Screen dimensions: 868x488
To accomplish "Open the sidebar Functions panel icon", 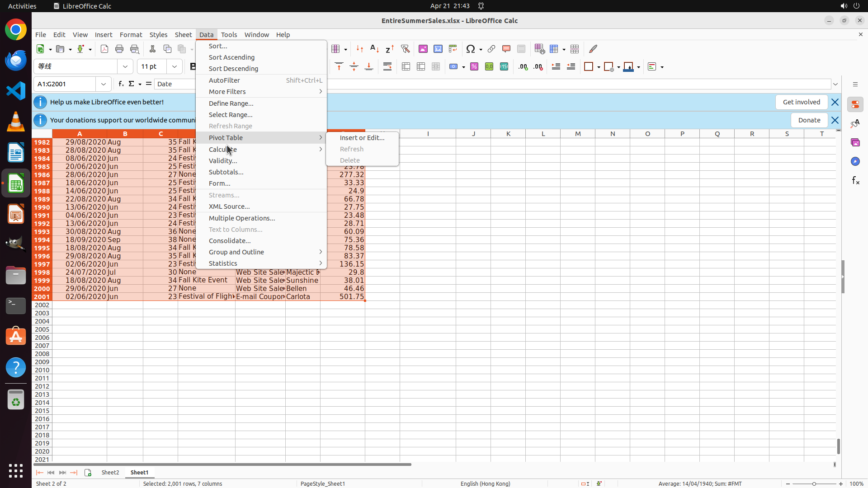I will tap(855, 181).
